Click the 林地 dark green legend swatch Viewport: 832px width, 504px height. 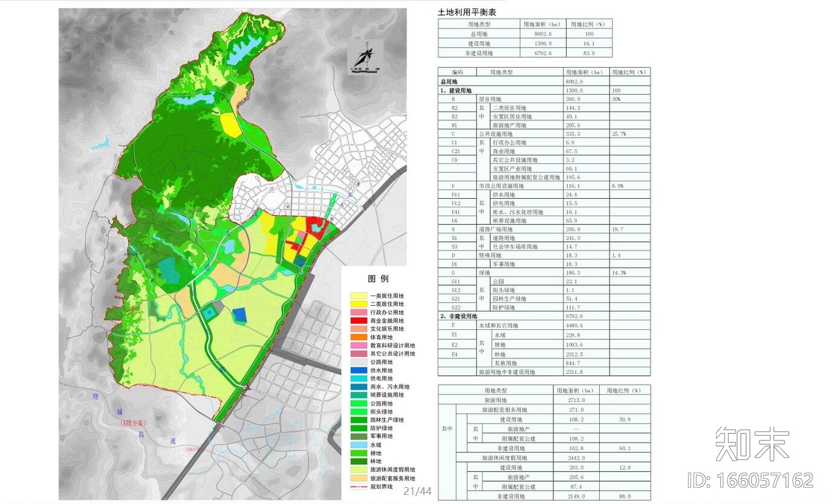(359, 461)
